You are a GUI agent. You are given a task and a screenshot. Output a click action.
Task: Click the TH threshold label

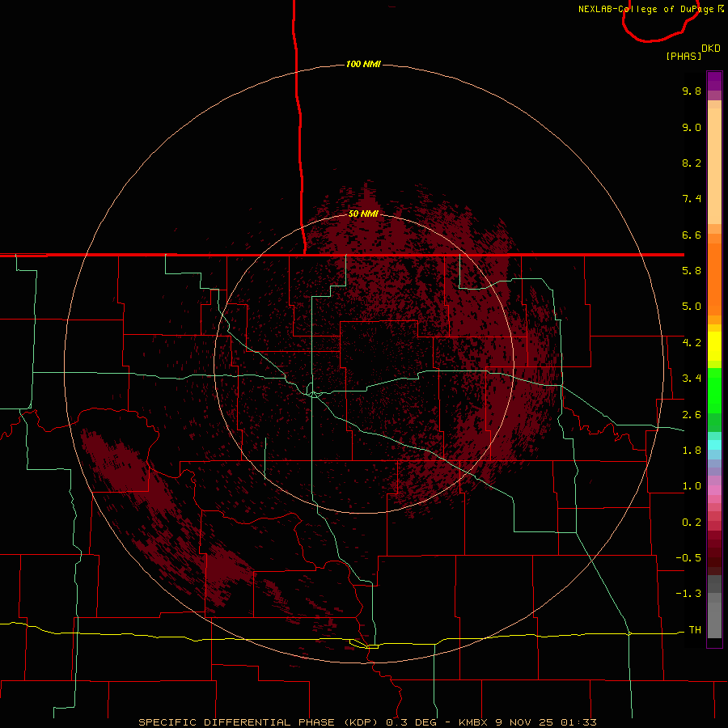[695, 630]
